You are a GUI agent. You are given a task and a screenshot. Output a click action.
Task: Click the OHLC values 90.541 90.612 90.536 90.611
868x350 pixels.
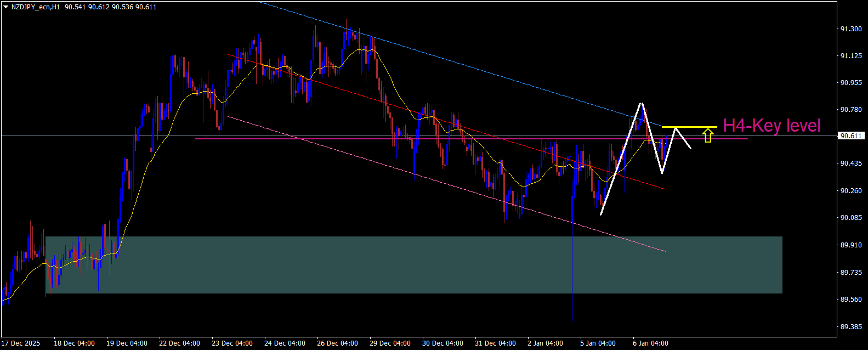pyautogui.click(x=110, y=7)
